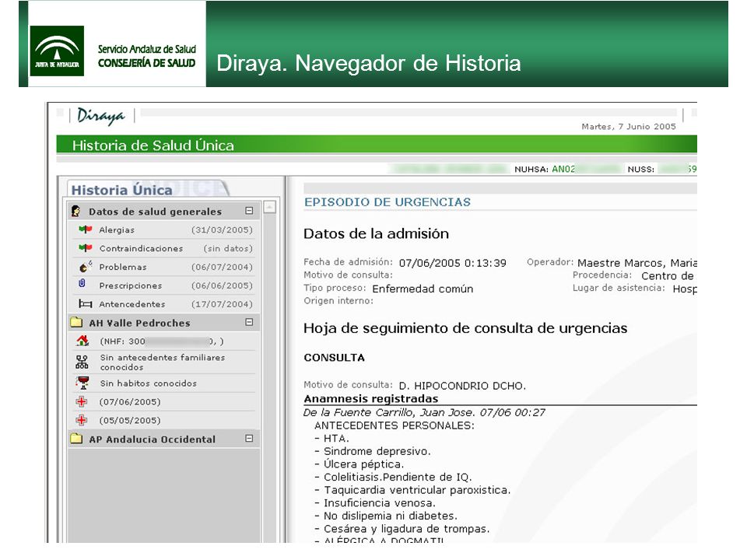Select the NHF record row
The width and height of the screenshot is (747, 560).
coord(164,341)
